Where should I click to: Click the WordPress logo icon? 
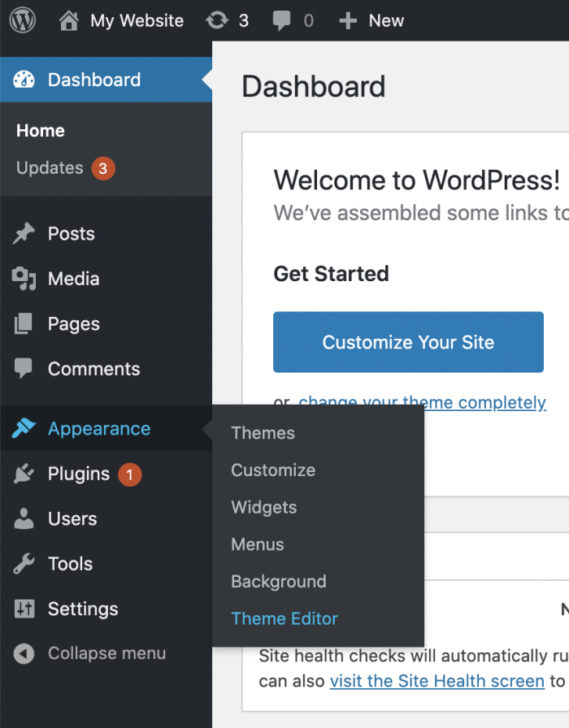pyautogui.click(x=23, y=20)
